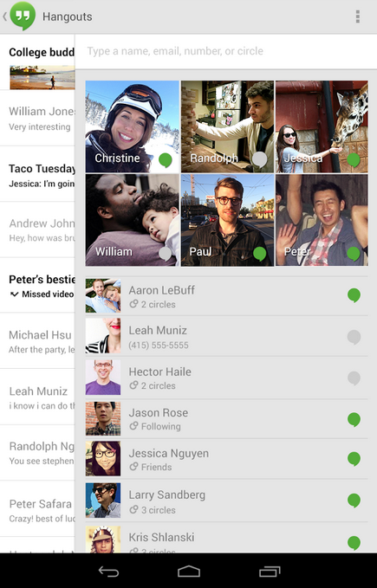Tap Jason Rose's green status bubble
This screenshot has height=588, width=377.
click(354, 420)
